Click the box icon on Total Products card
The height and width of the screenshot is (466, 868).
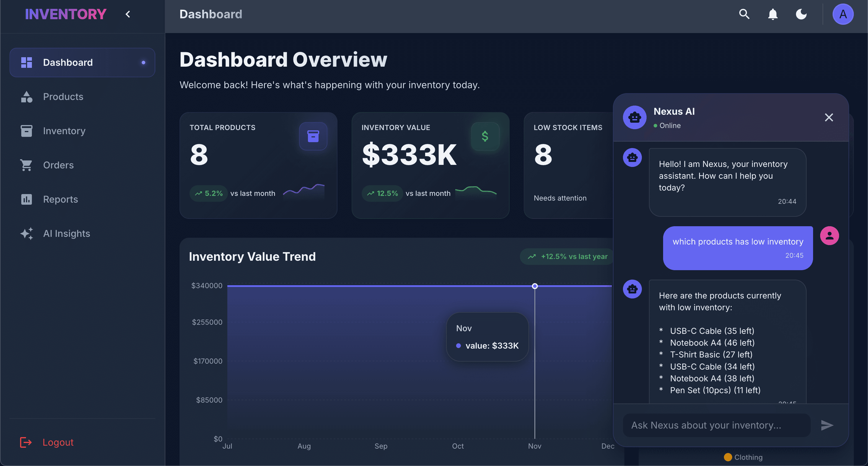click(x=313, y=136)
